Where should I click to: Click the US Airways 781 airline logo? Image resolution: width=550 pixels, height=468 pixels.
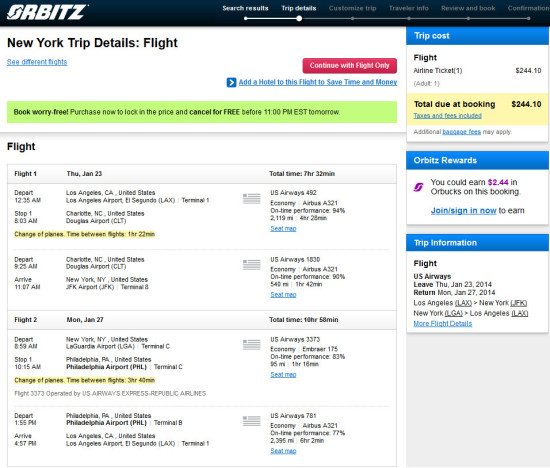[251, 421]
